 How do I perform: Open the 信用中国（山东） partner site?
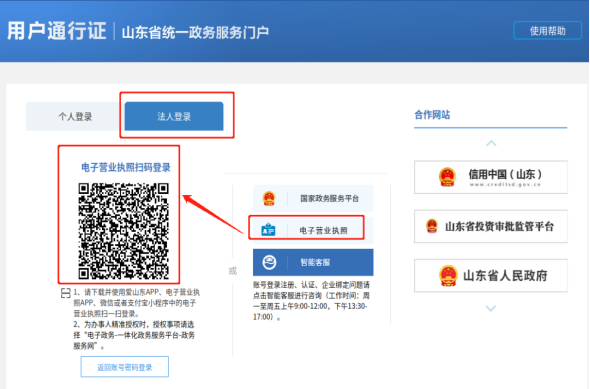click(491, 177)
